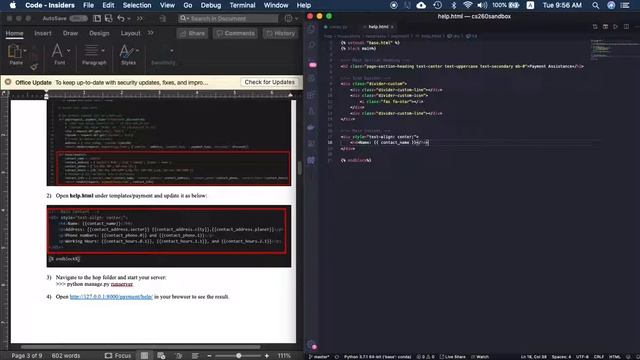Expand the Styles group in Word ribbon
This screenshot has width=640, height=360.
click(x=137, y=51)
